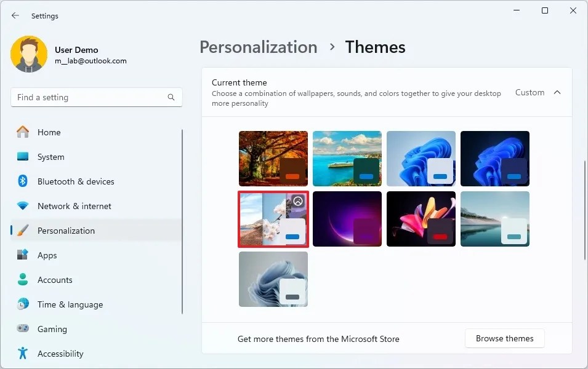The image size is (588, 369).
Task: Click the Bluetooth & devices icon
Action: (22, 181)
